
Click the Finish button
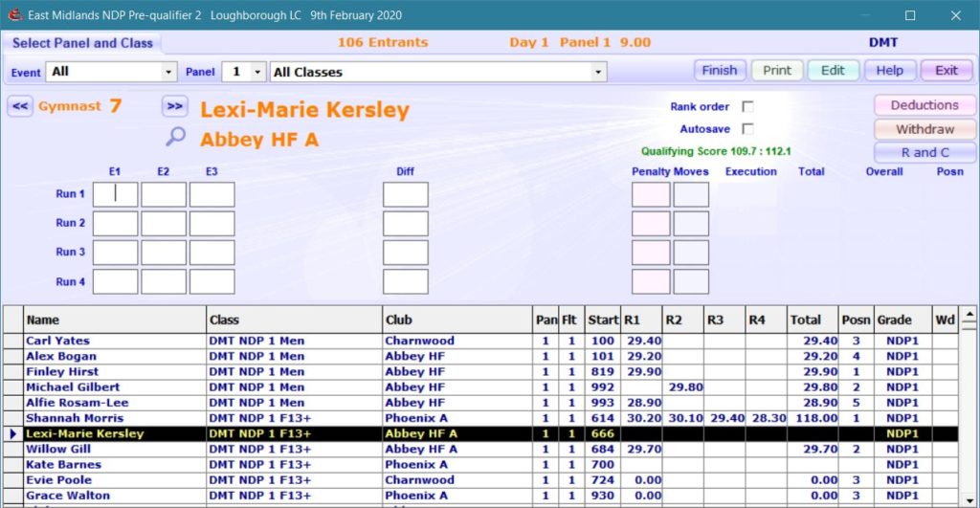click(720, 71)
